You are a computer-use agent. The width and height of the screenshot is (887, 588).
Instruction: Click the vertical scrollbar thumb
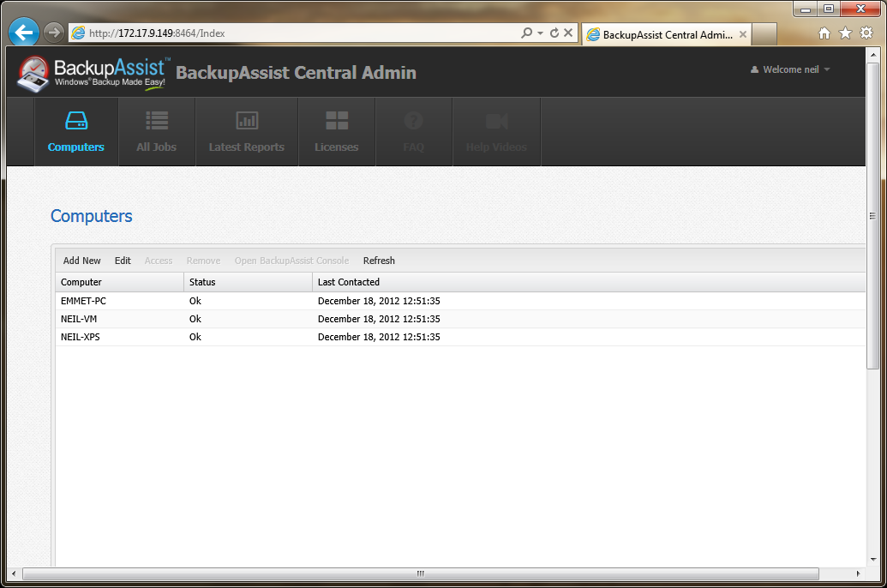[x=872, y=216]
